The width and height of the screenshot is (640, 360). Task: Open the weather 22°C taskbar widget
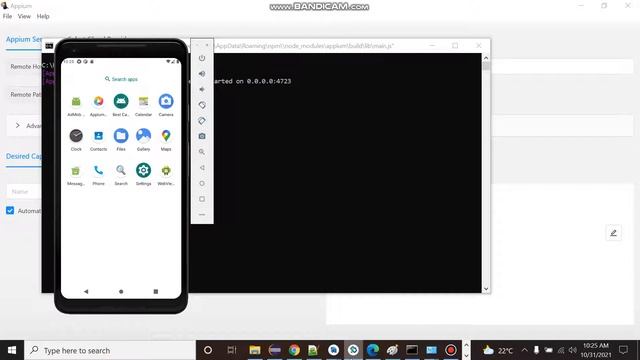(x=498, y=350)
